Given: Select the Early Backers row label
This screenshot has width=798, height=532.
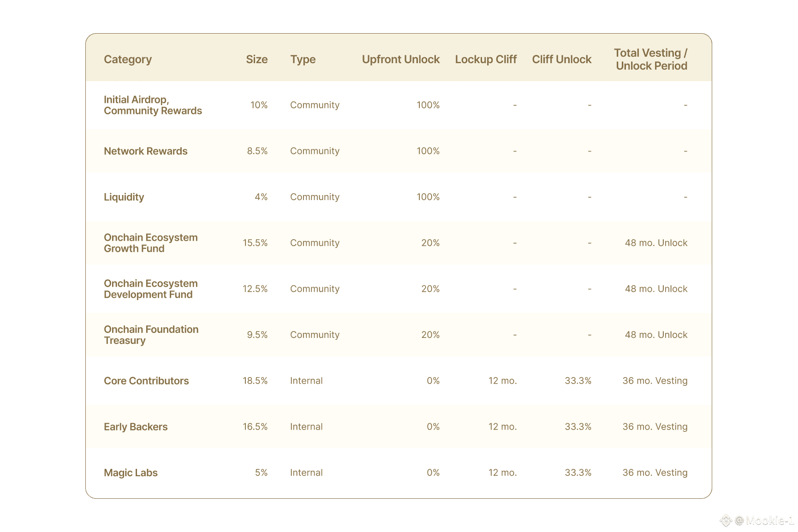Looking at the screenshot, I should point(136,427).
